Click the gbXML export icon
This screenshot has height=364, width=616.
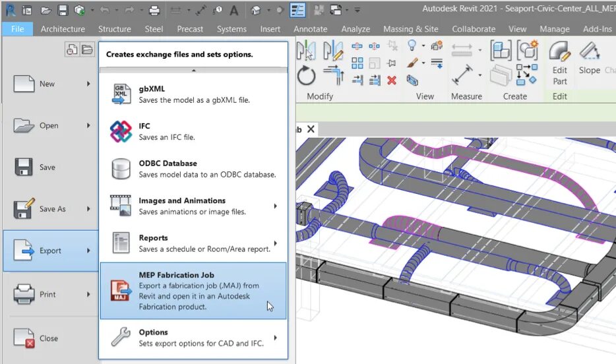tap(121, 94)
